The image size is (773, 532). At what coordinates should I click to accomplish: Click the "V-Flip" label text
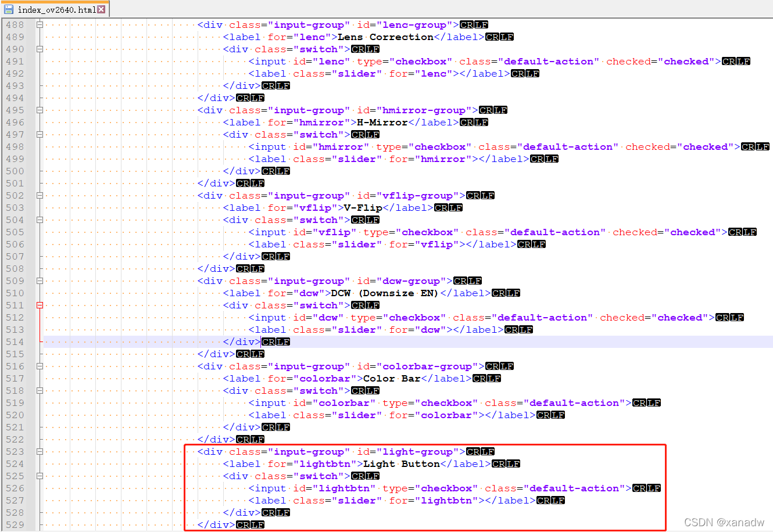pyautogui.click(x=363, y=208)
